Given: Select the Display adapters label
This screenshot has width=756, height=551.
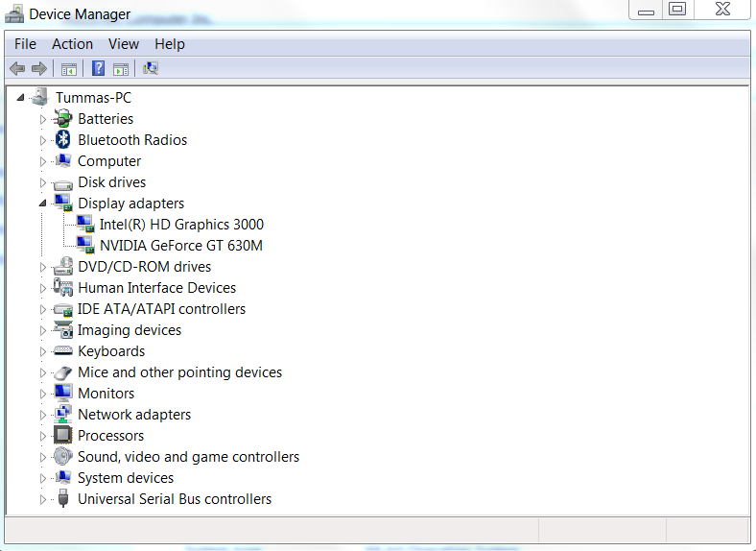Looking at the screenshot, I should click(x=130, y=204).
